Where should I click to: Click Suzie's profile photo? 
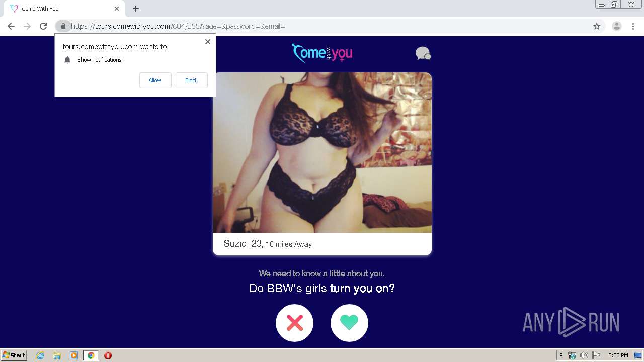tap(322, 153)
